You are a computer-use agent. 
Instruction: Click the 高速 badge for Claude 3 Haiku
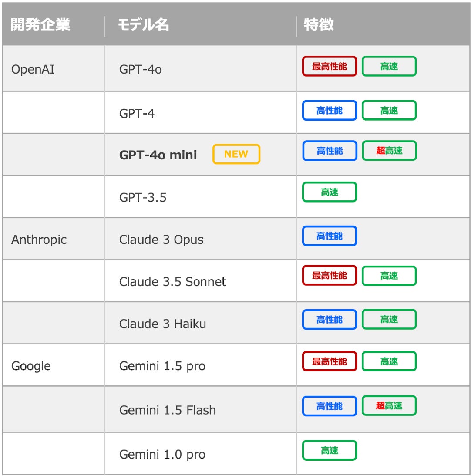[389, 320]
